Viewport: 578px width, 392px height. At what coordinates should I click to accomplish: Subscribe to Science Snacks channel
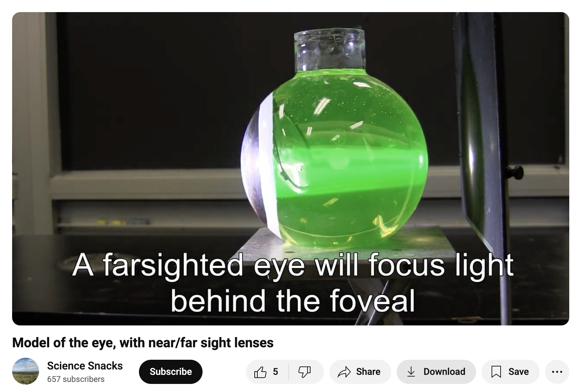(x=171, y=372)
